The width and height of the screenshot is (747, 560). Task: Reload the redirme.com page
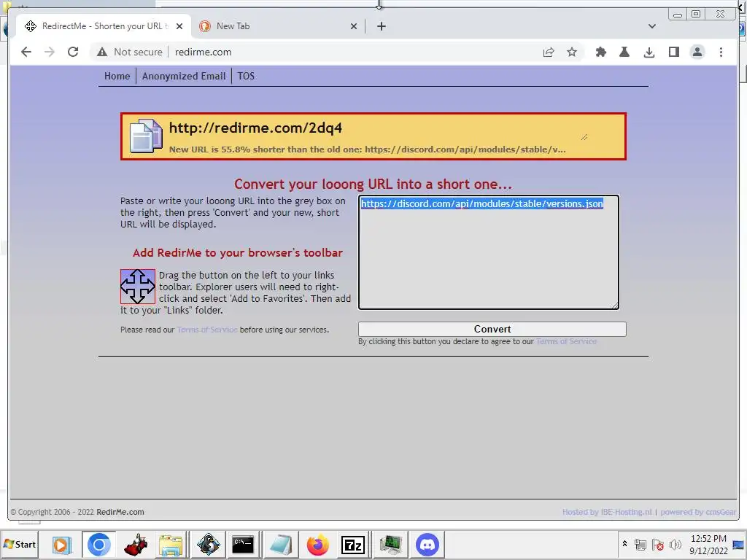coord(73,52)
